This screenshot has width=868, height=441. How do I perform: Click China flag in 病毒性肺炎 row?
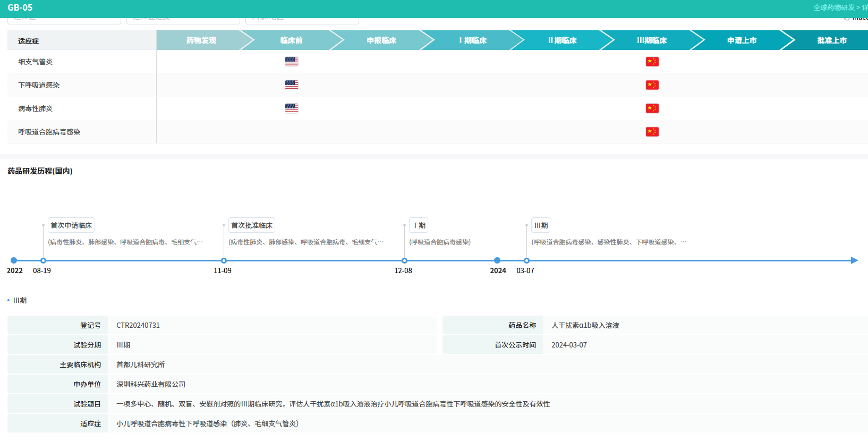[x=652, y=108]
